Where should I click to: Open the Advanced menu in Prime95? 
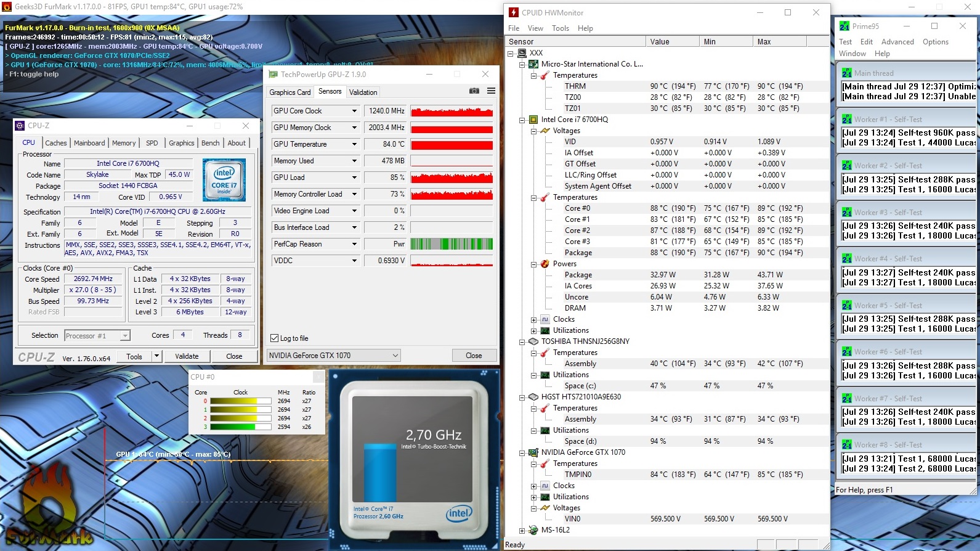pos(897,42)
